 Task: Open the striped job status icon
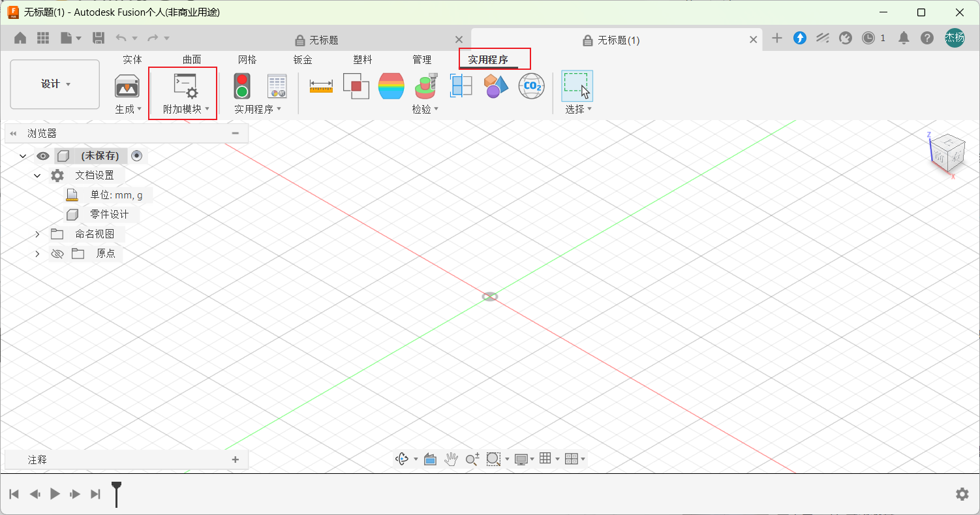pyautogui.click(x=823, y=39)
